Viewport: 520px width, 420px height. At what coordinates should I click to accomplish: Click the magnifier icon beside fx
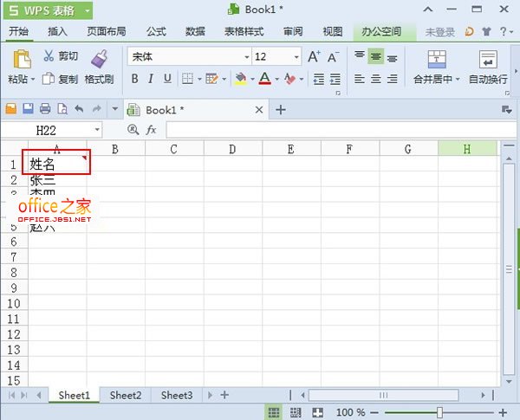tap(133, 130)
